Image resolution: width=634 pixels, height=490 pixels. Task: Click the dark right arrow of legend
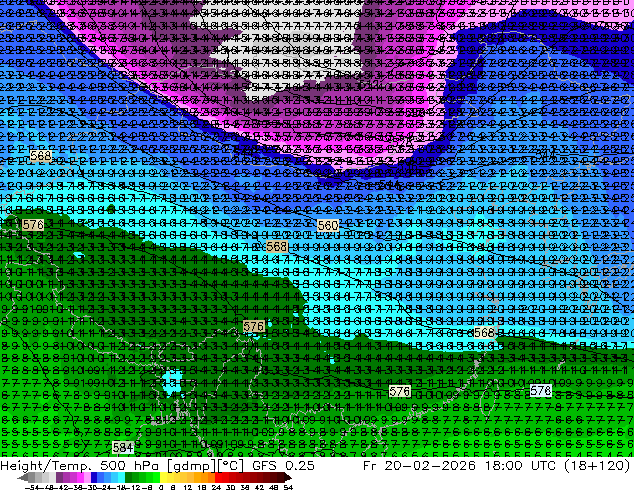click(x=288, y=478)
